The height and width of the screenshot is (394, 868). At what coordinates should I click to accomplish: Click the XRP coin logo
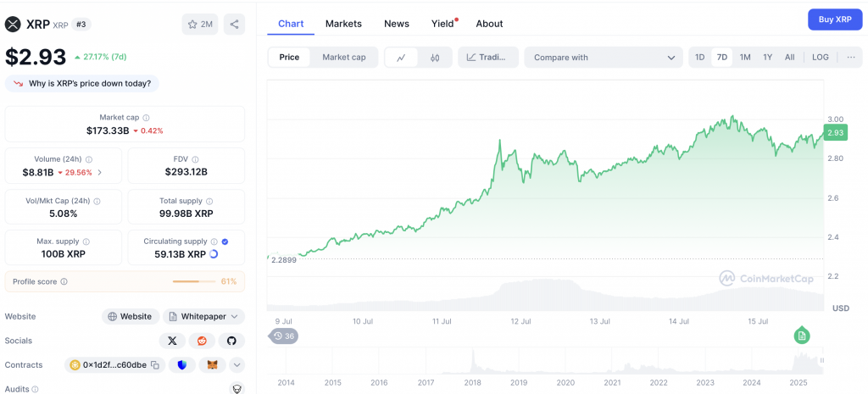tap(14, 25)
